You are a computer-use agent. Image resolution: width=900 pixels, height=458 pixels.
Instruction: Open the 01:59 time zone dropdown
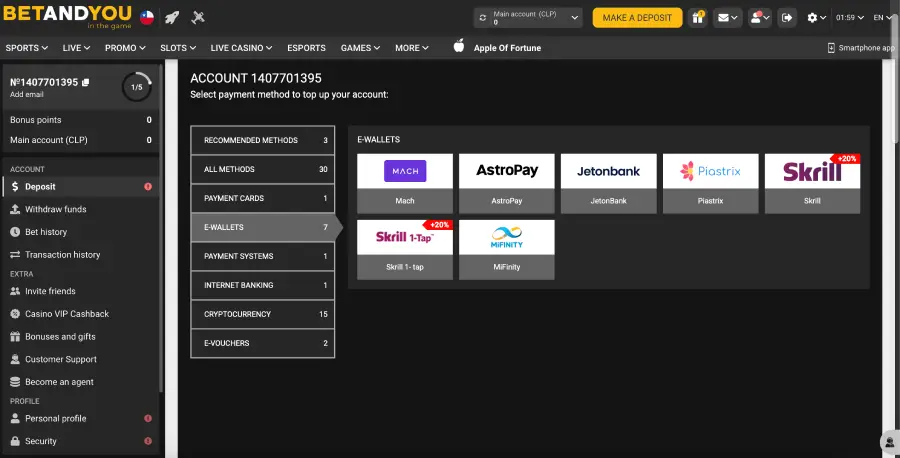(x=849, y=18)
